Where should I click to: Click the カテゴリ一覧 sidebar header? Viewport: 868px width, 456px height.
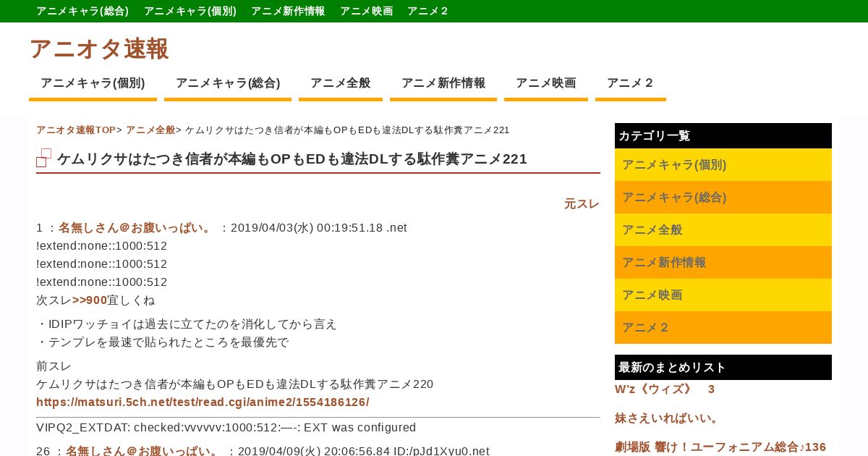coord(723,136)
